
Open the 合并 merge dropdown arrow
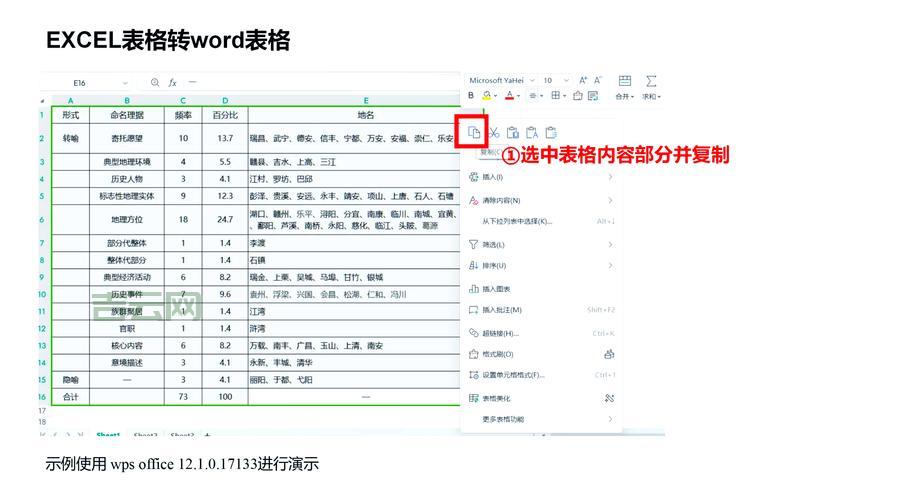632,97
